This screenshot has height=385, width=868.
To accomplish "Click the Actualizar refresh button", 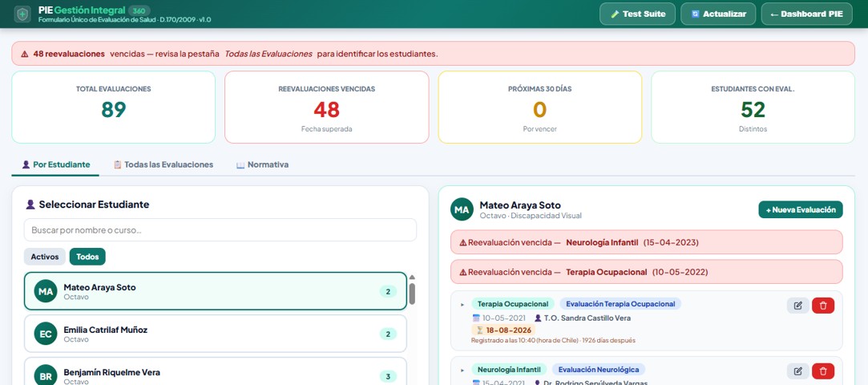I will [x=718, y=14].
